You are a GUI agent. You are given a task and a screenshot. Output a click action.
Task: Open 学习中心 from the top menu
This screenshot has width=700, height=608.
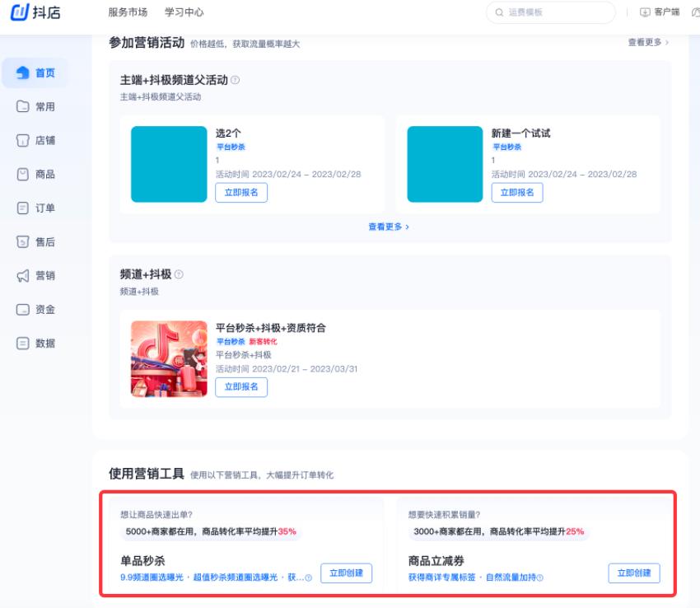[184, 12]
